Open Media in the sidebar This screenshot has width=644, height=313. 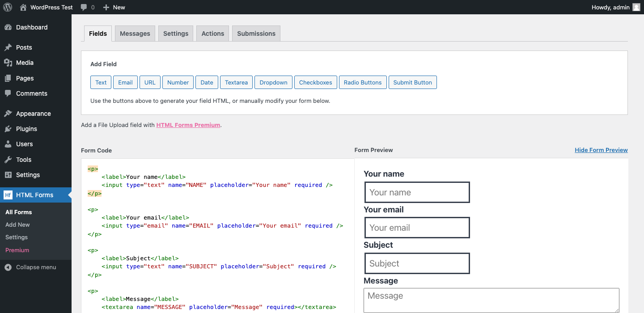pyautogui.click(x=36, y=63)
